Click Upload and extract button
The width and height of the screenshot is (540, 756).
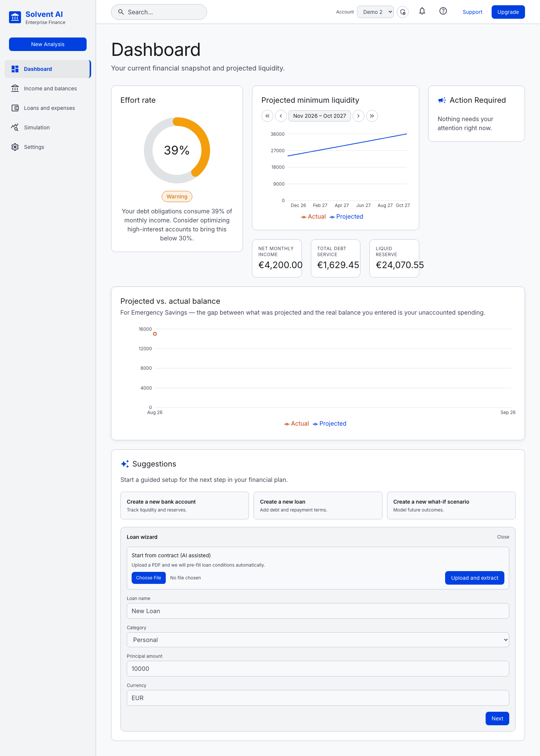475,578
